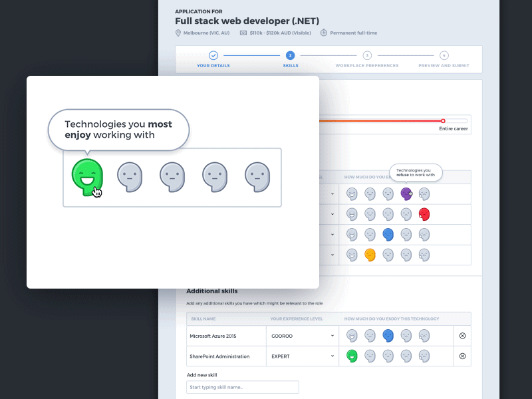
Task: Click the orange smiling face
Action: (x=370, y=255)
